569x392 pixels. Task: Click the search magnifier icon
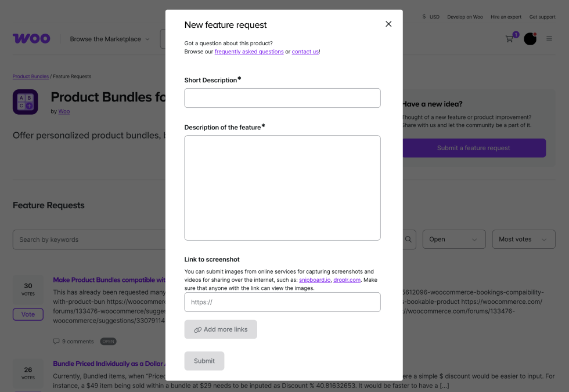(x=409, y=239)
